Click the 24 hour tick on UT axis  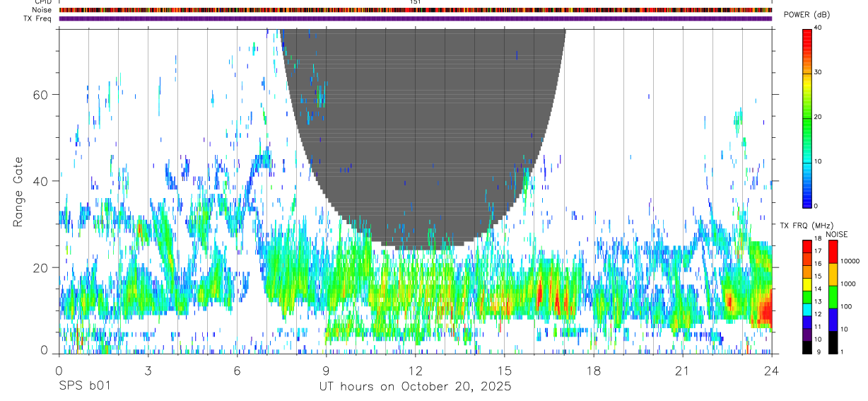click(x=772, y=371)
